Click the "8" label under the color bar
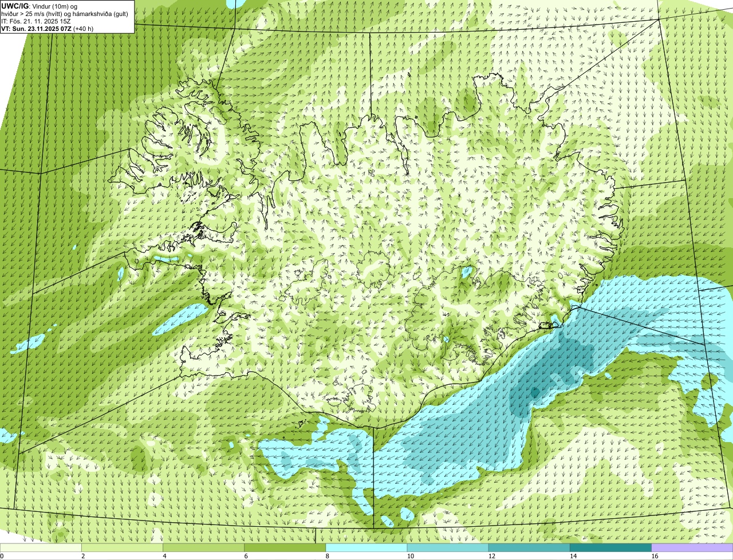This screenshot has height=560, width=733. tap(327, 556)
